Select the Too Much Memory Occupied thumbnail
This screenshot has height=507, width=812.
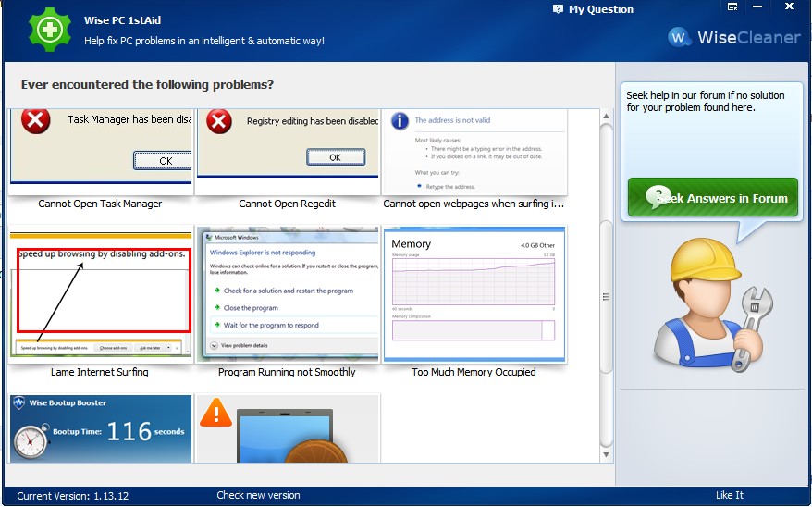(474, 293)
